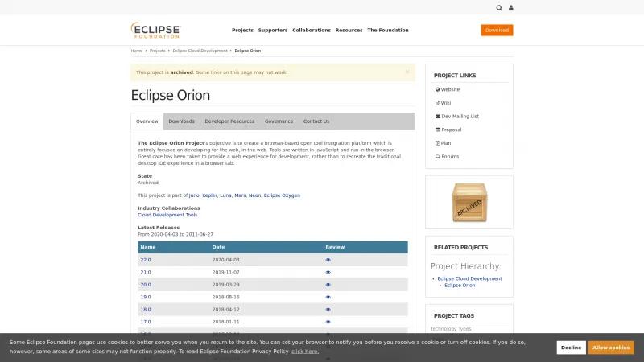Screen dimensions: 644x362
Task: Open release 20.0 name link
Action: 146,285
